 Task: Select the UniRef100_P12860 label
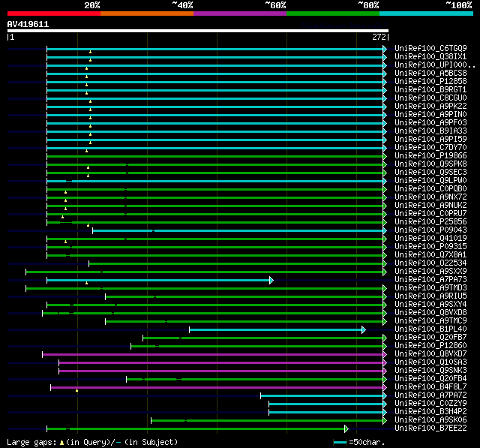pyautogui.click(x=430, y=346)
